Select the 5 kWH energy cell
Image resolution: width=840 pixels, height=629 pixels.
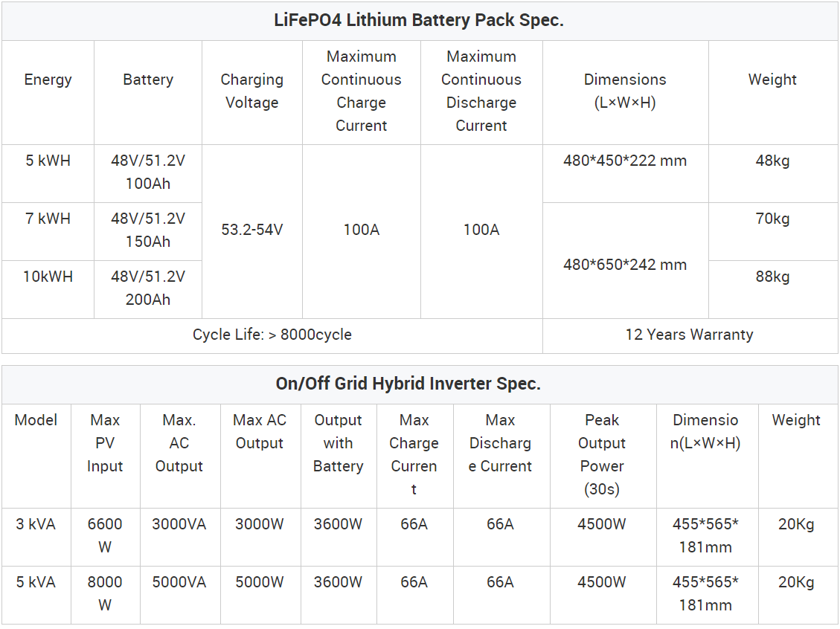tap(48, 173)
